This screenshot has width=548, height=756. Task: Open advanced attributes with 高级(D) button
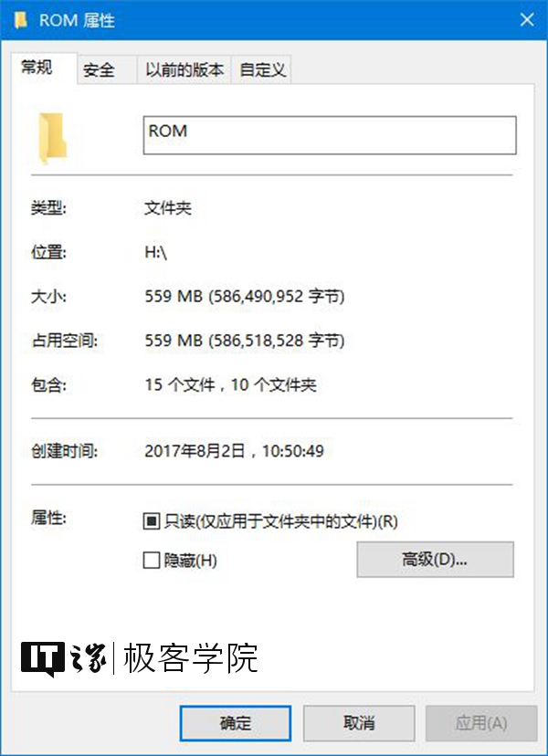pyautogui.click(x=435, y=560)
